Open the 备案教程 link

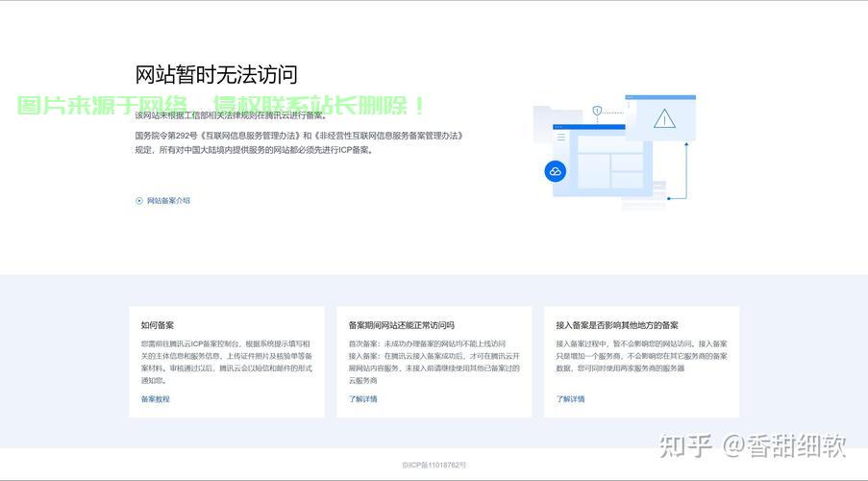(x=156, y=399)
